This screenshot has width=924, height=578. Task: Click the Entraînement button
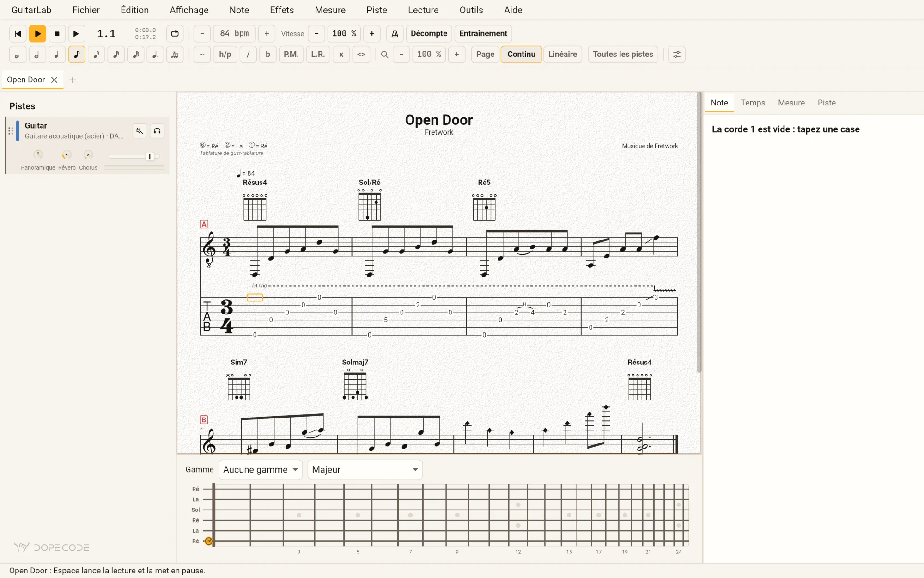483,34
